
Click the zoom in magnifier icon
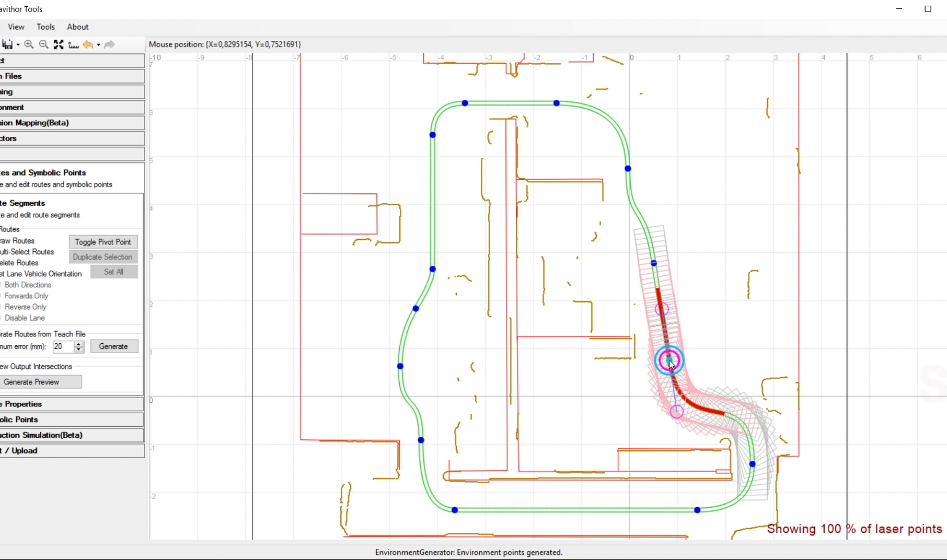(29, 45)
